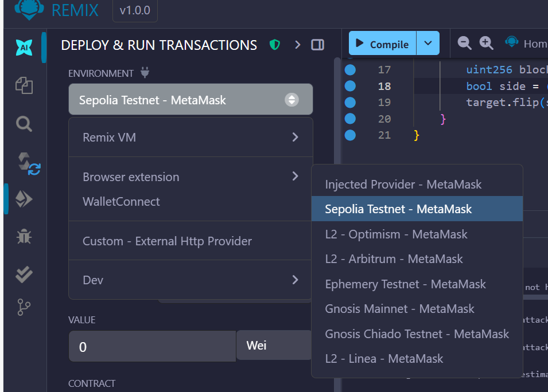The height and width of the screenshot is (392, 548).
Task: Open the Git source control icon
Action: [24, 307]
